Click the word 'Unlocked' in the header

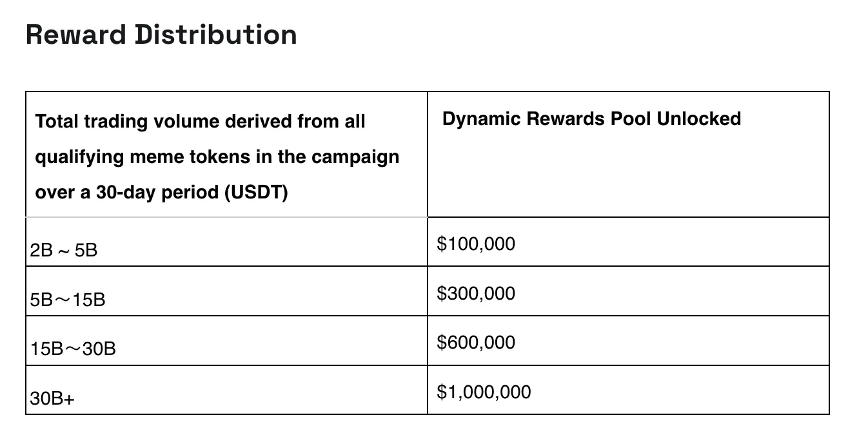click(699, 119)
